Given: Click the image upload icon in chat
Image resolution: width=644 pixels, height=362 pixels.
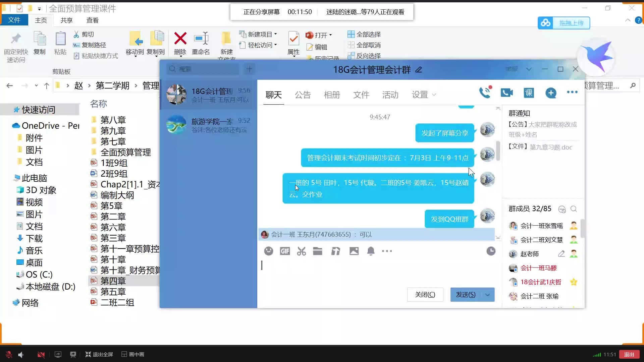Looking at the screenshot, I should click(x=354, y=251).
